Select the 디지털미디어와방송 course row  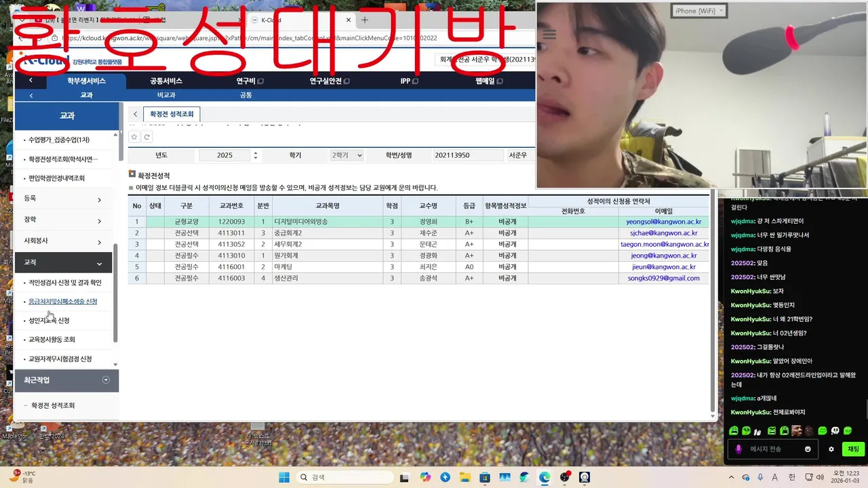[x=419, y=222]
